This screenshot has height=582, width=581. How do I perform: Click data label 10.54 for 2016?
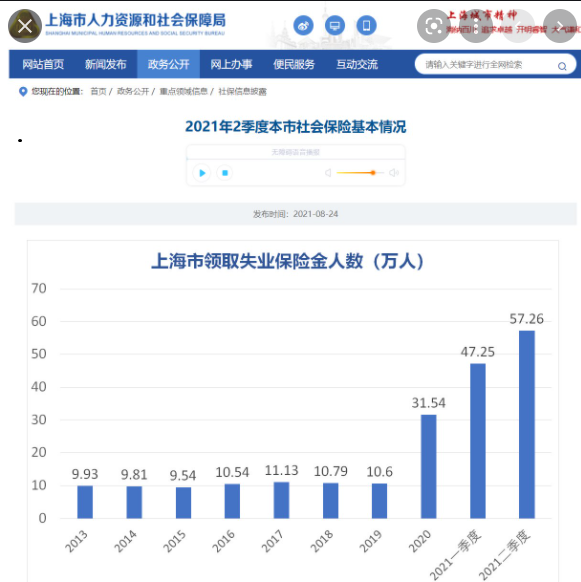232,473
